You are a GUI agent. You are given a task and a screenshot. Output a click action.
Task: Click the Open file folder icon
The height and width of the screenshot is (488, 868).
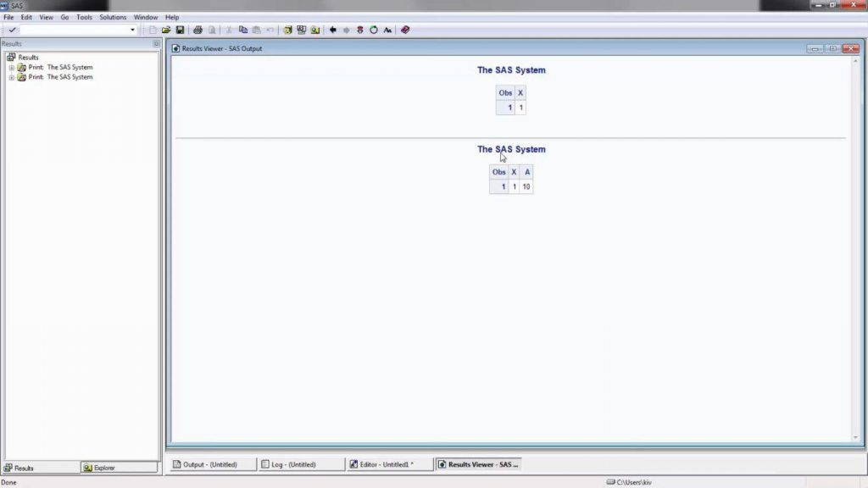pyautogui.click(x=168, y=30)
